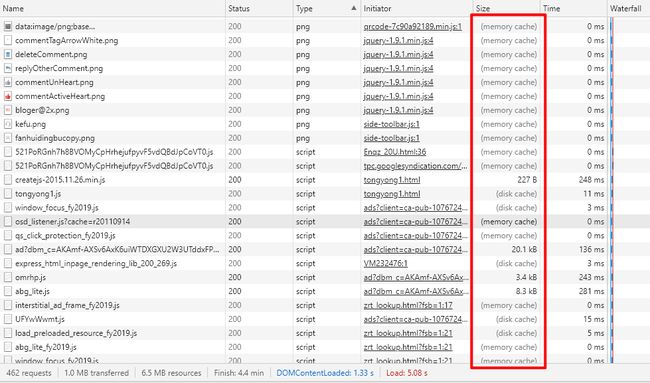650x383 pixels.
Task: Click the file icon for createjs-2015.11.26.min.js
Action: point(7,180)
